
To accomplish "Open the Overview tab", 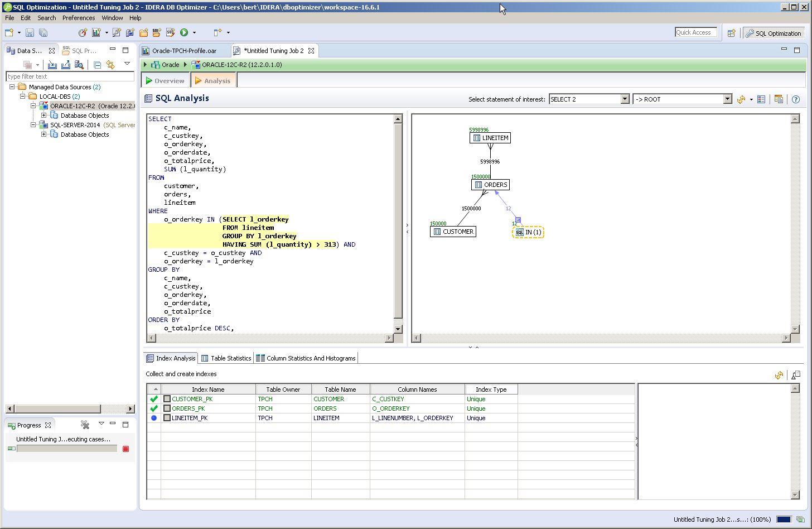I will pyautogui.click(x=165, y=81).
